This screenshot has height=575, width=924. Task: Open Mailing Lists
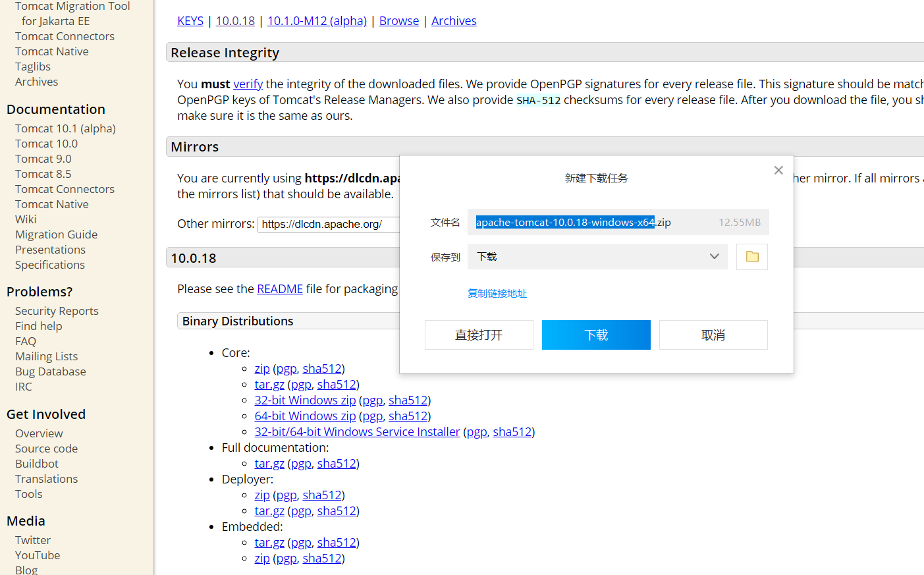pos(46,356)
